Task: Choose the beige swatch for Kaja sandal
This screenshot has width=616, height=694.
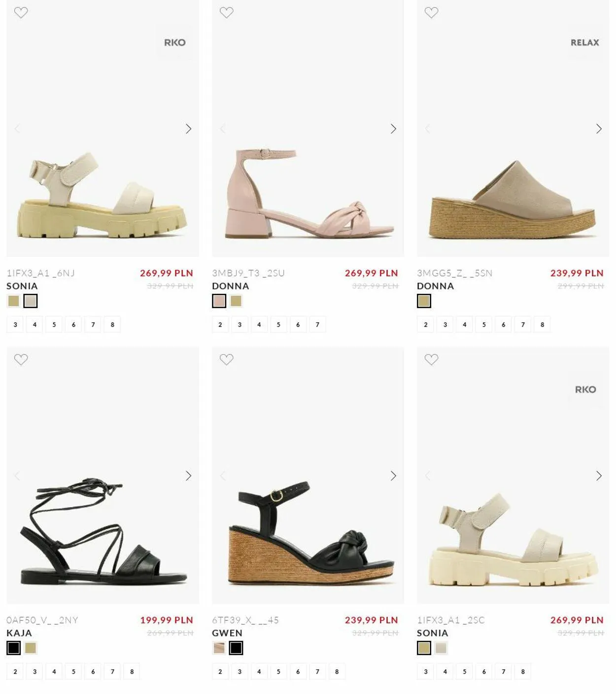Action: coord(31,648)
